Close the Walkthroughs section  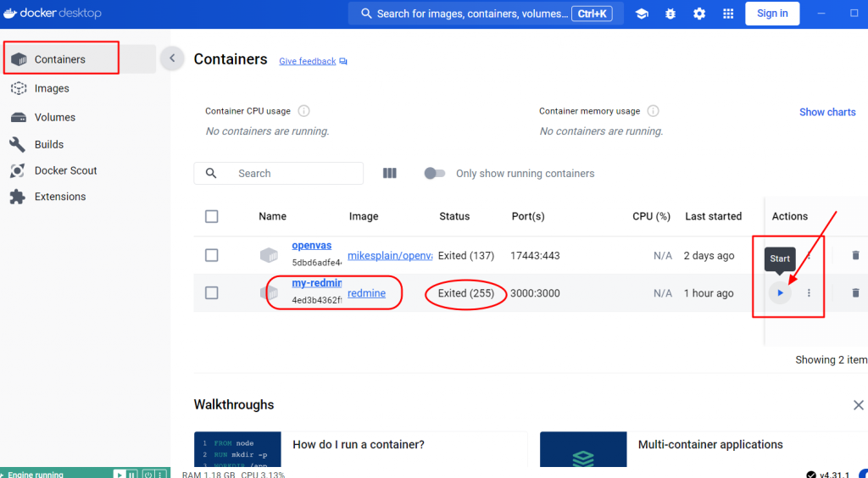tap(859, 405)
